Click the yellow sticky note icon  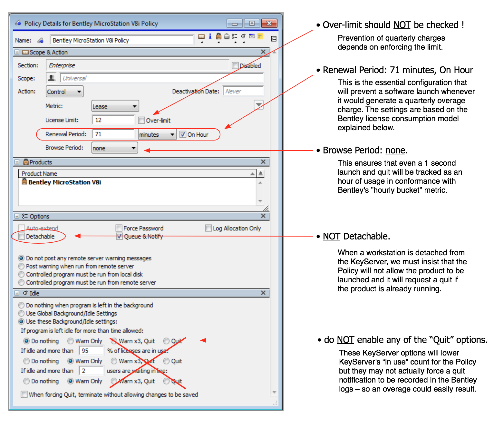(x=260, y=36)
